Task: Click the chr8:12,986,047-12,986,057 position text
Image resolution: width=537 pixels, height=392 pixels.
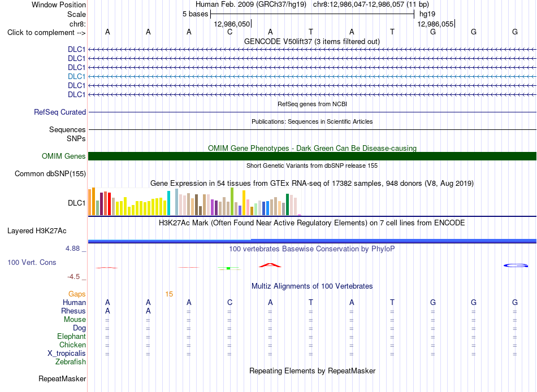Action: coord(371,5)
